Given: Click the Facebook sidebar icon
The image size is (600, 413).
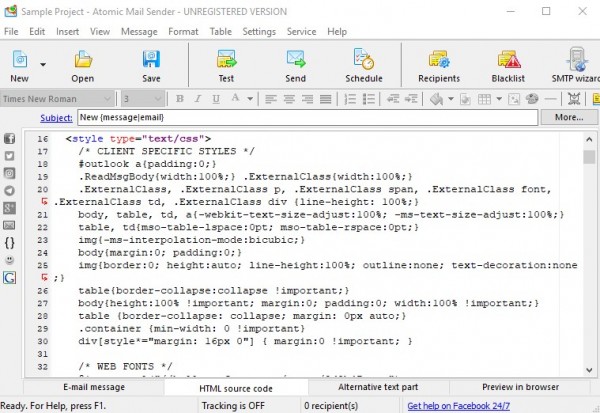Looking at the screenshot, I should pos(10,139).
